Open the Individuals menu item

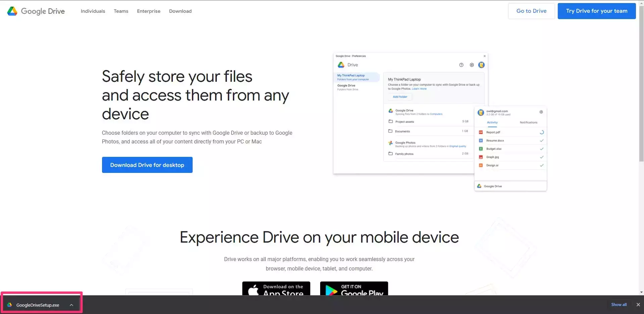click(93, 11)
